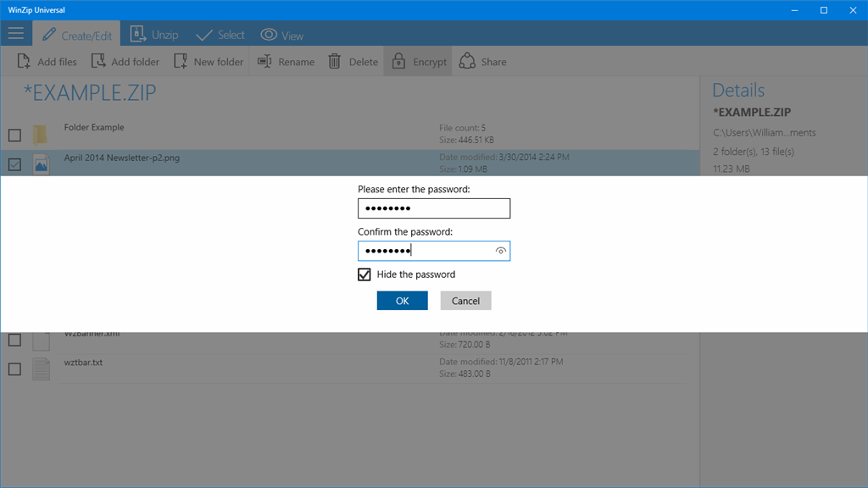Click the C:\Users\William...ments path
Screen dimensions: 868x488
765,133
